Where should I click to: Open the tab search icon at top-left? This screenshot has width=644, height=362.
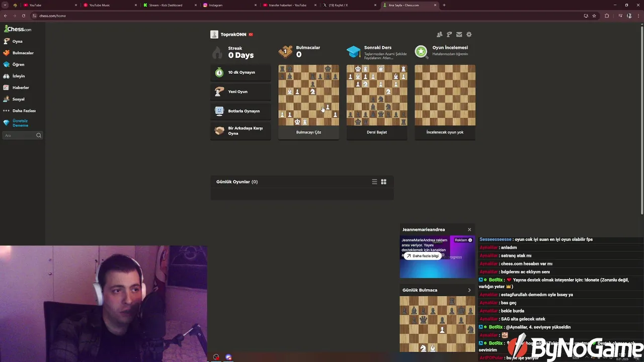coord(5,5)
